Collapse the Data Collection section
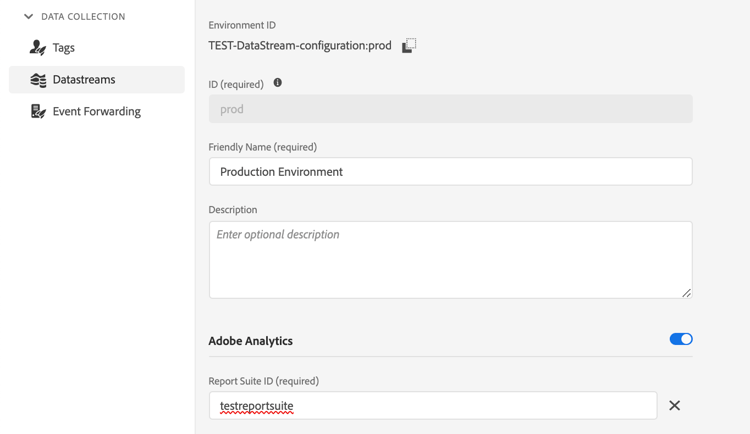750x434 pixels. coord(28,17)
